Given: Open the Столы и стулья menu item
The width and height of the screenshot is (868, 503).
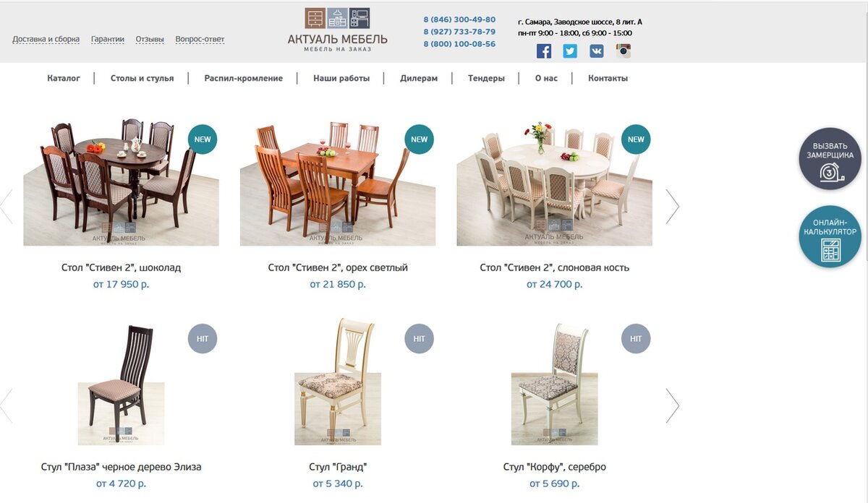Looking at the screenshot, I should (142, 78).
